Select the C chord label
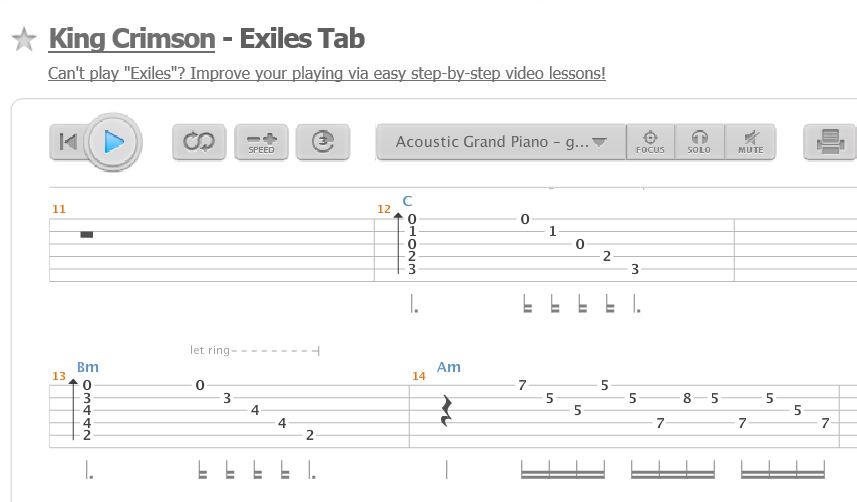The width and height of the screenshot is (857, 502). pyautogui.click(x=407, y=201)
